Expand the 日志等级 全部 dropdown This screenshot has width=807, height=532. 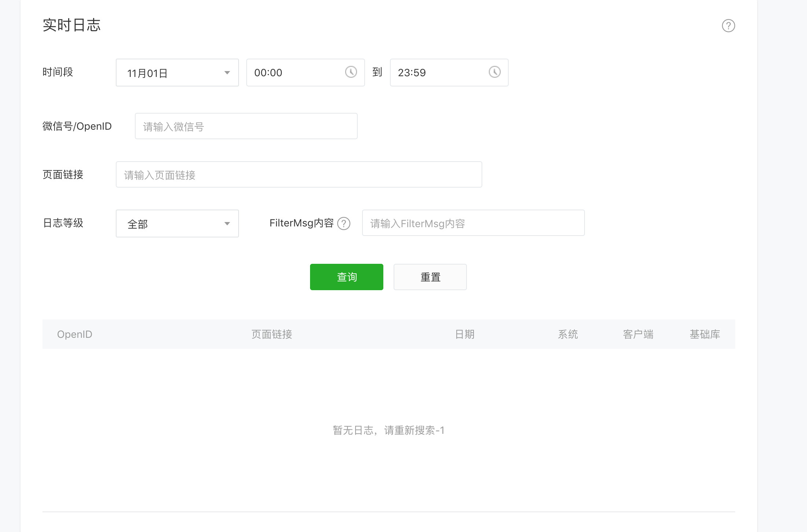[177, 223]
